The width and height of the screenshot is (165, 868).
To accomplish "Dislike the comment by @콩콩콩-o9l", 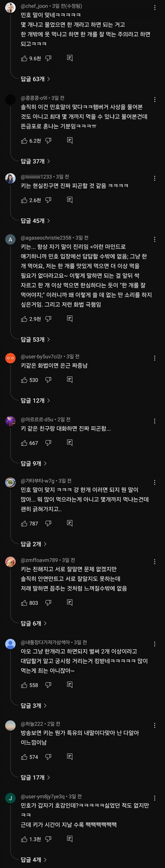I will point(48,141).
